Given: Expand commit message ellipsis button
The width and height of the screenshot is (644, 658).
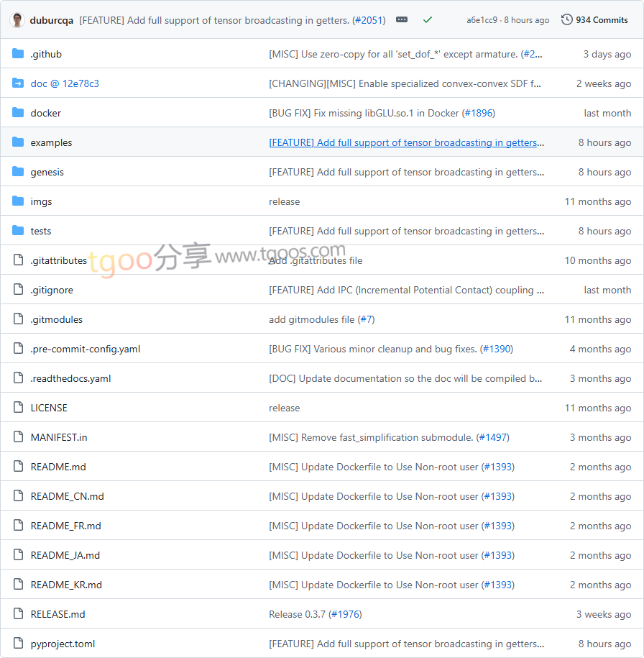Looking at the screenshot, I should (x=402, y=20).
